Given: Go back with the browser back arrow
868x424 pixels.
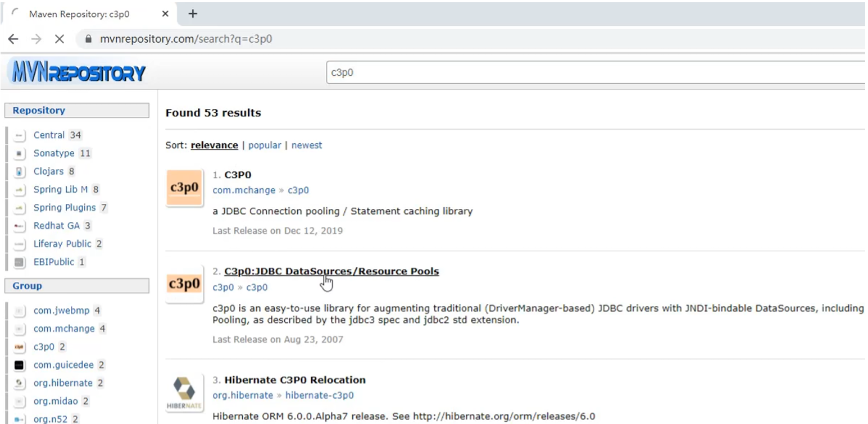Looking at the screenshot, I should click(13, 39).
